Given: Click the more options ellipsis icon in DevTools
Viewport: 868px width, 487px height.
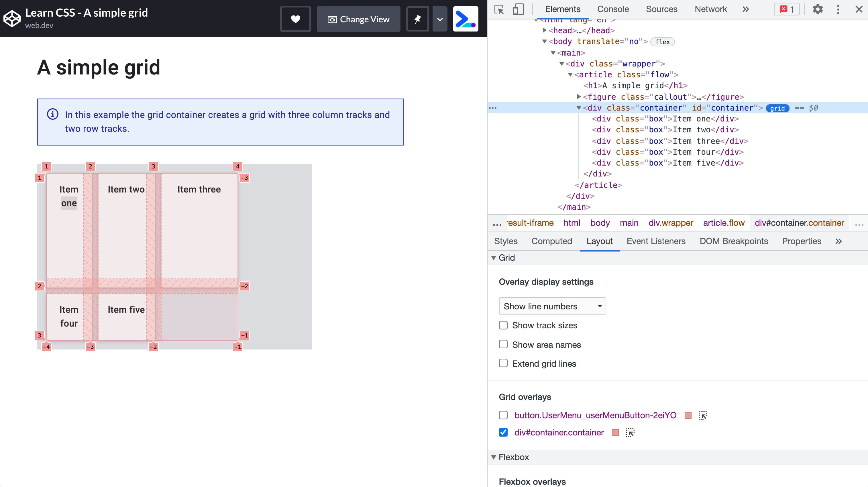Looking at the screenshot, I should tap(839, 9).
